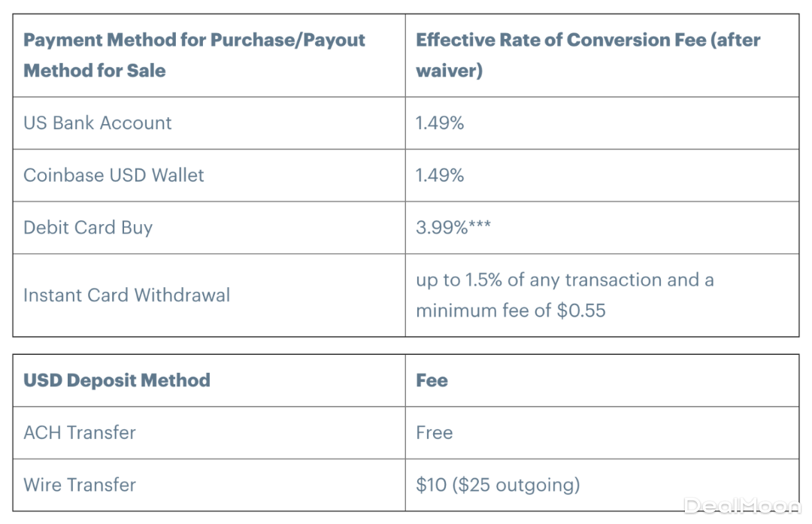Screen dimensions: 812x524
Task: Select the 'Free' fee value
Action: coord(434,433)
